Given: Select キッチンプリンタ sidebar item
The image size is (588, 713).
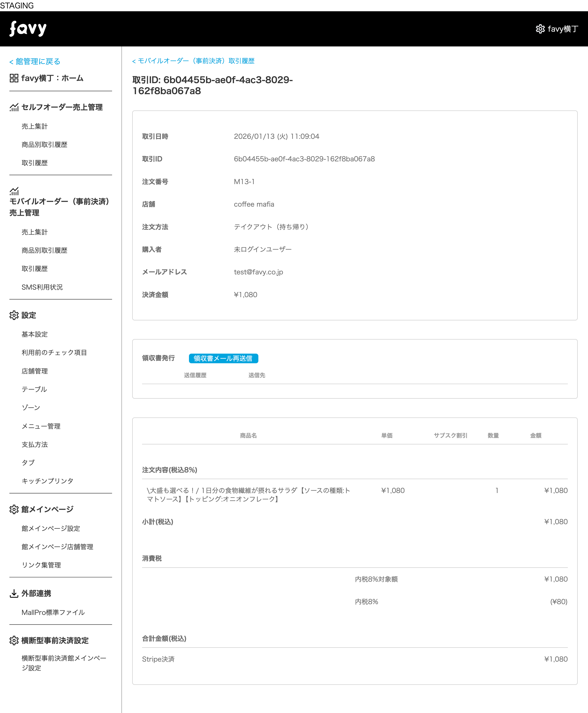Looking at the screenshot, I should point(47,481).
